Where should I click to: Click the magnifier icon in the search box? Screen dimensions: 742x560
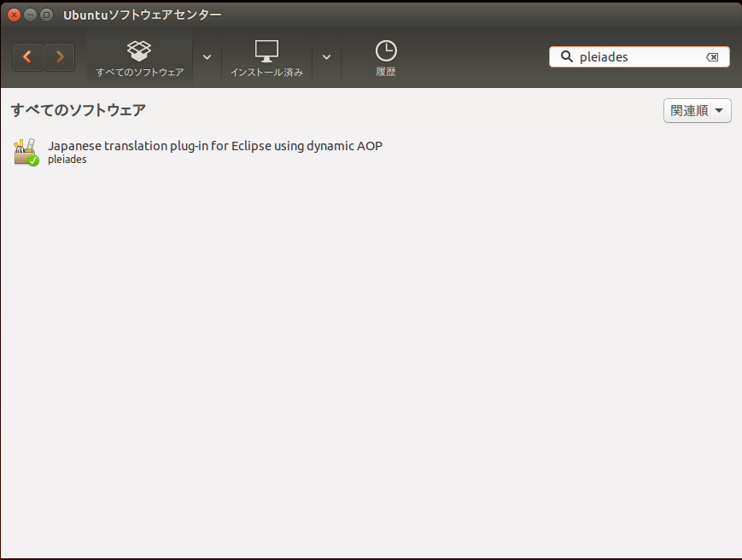tap(566, 56)
